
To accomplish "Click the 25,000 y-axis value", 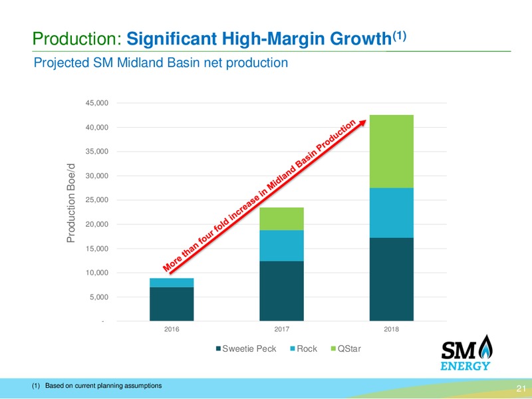I will tap(96, 200).
